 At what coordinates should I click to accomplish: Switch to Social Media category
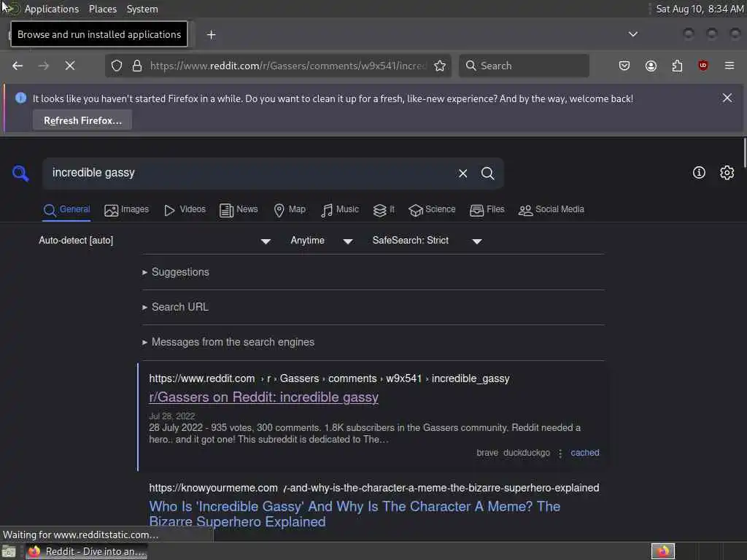point(551,209)
